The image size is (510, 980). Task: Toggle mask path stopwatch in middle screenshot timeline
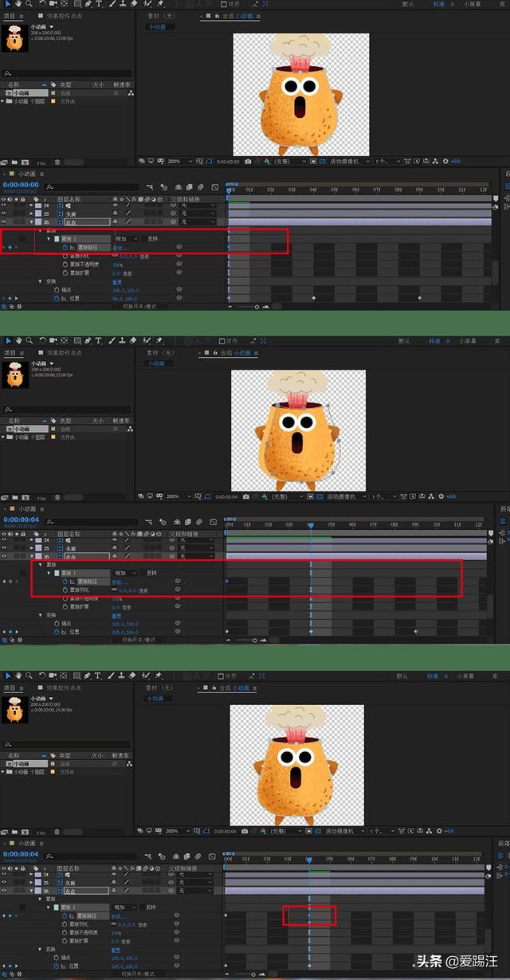65,582
